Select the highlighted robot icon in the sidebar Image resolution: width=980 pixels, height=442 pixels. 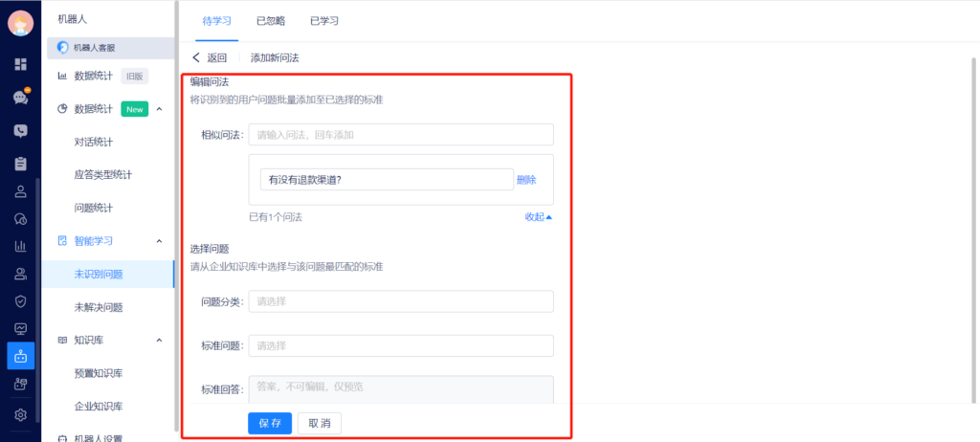point(21,356)
